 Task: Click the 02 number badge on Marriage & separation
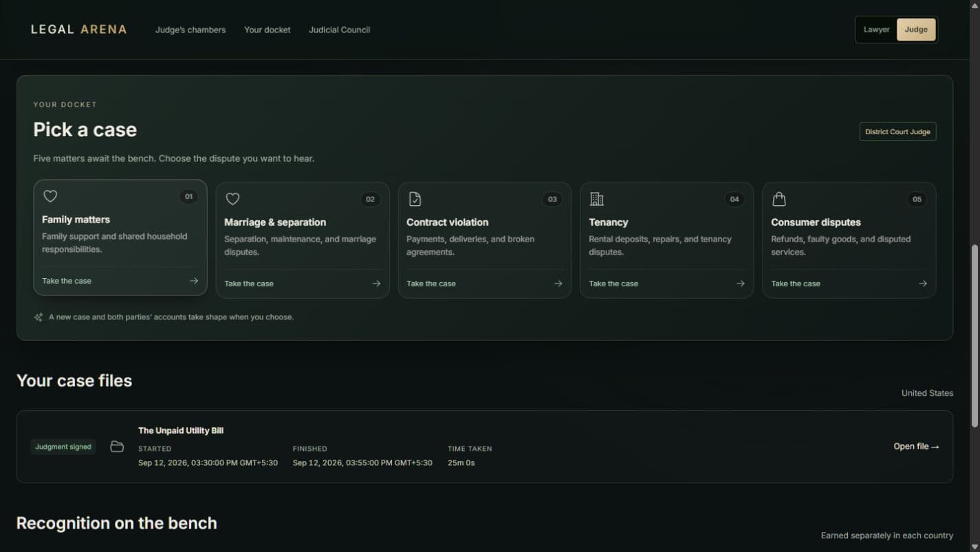click(x=370, y=200)
